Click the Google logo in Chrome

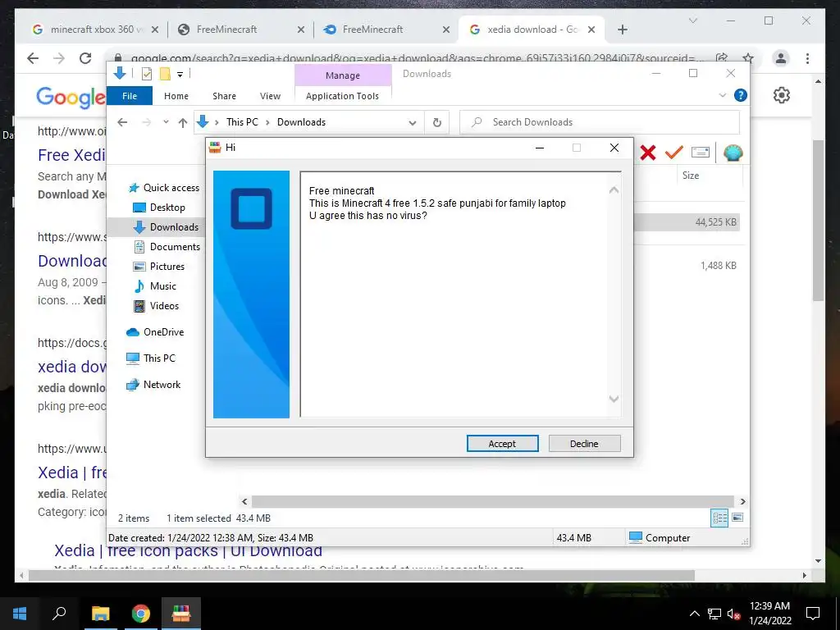(x=71, y=97)
